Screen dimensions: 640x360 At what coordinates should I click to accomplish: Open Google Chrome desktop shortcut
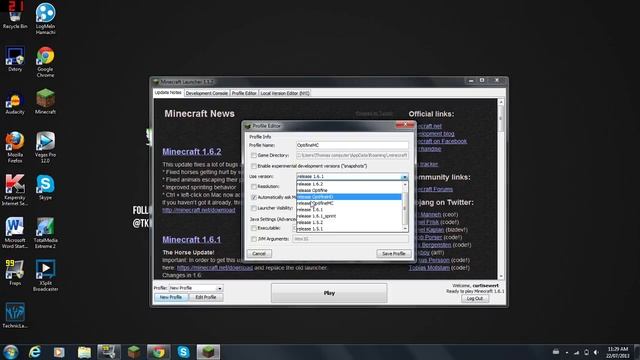tap(45, 62)
